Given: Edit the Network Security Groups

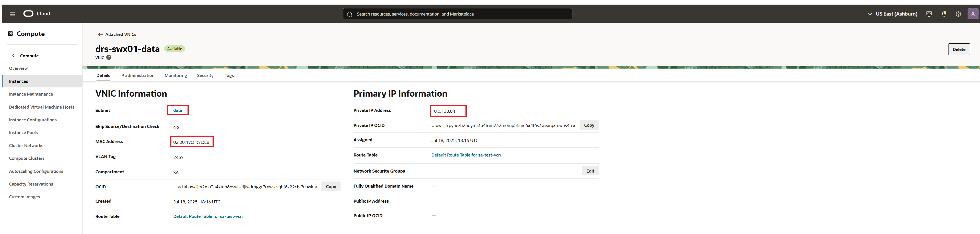Looking at the screenshot, I should tap(590, 171).
